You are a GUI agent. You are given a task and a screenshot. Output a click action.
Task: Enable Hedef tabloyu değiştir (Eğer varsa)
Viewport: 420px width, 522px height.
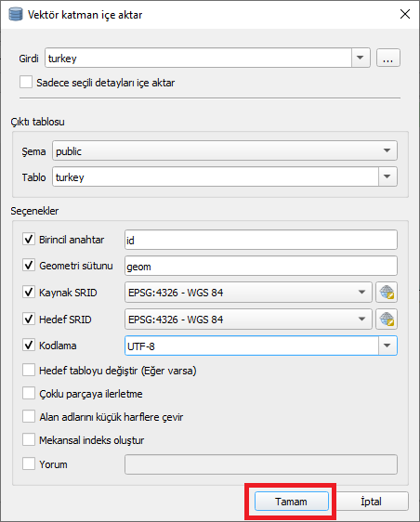(x=29, y=370)
